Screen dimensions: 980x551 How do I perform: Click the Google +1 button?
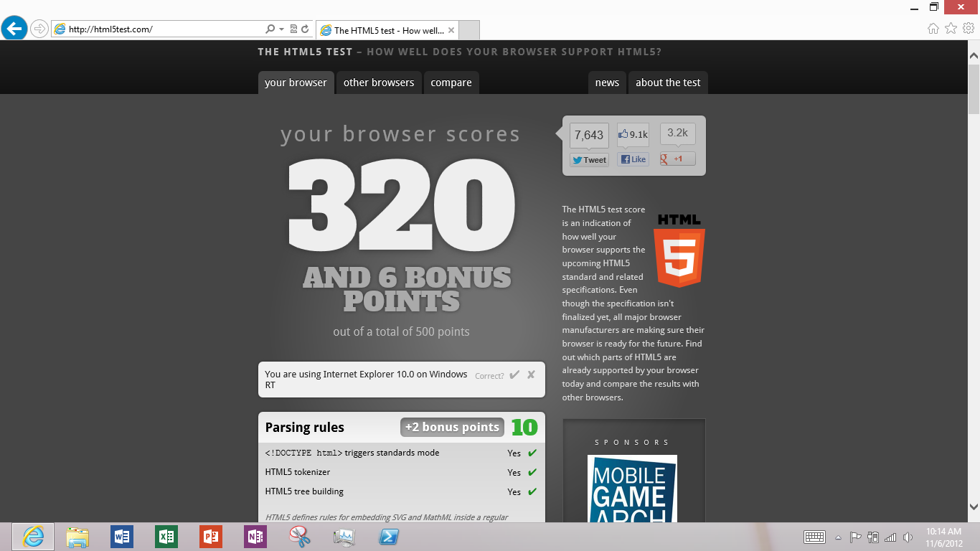point(678,159)
